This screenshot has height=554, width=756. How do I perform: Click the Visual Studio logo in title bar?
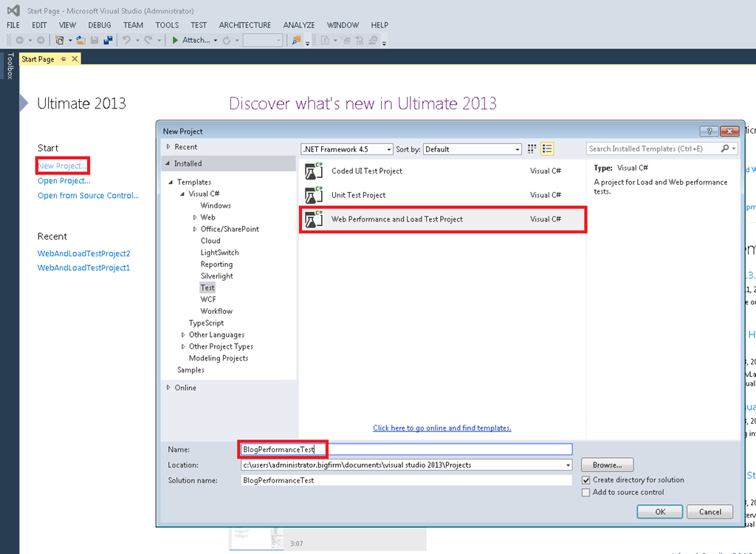pos(13,10)
